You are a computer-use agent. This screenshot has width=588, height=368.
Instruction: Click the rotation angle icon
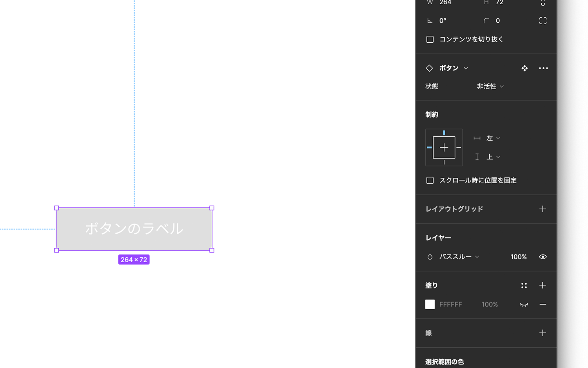pyautogui.click(x=430, y=21)
